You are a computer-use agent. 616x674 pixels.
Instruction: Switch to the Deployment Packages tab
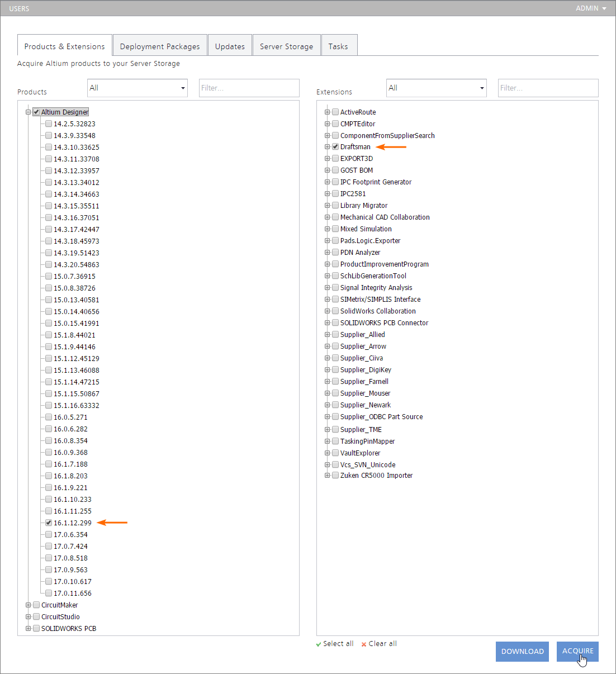[160, 46]
